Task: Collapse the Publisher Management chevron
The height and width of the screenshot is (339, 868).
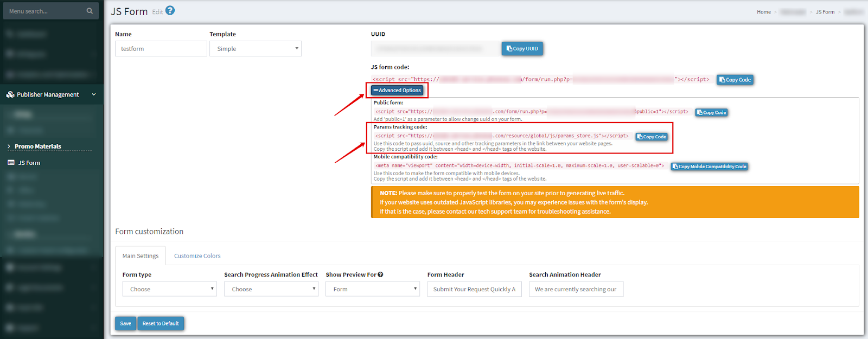Action: pos(94,94)
